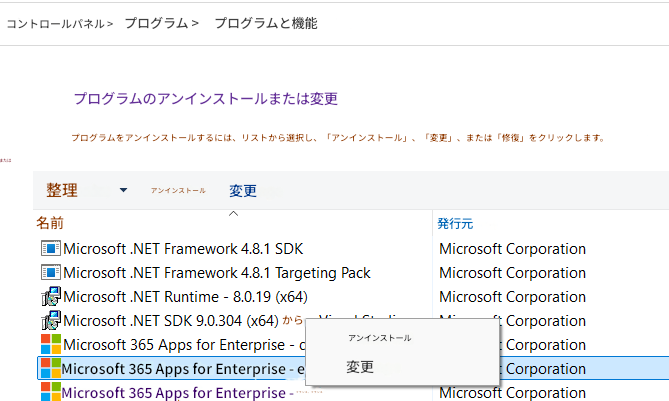Select Microsoft .NET Runtime - 8.0.19 (x64)
This screenshot has width=669, height=401.
click(x=185, y=296)
